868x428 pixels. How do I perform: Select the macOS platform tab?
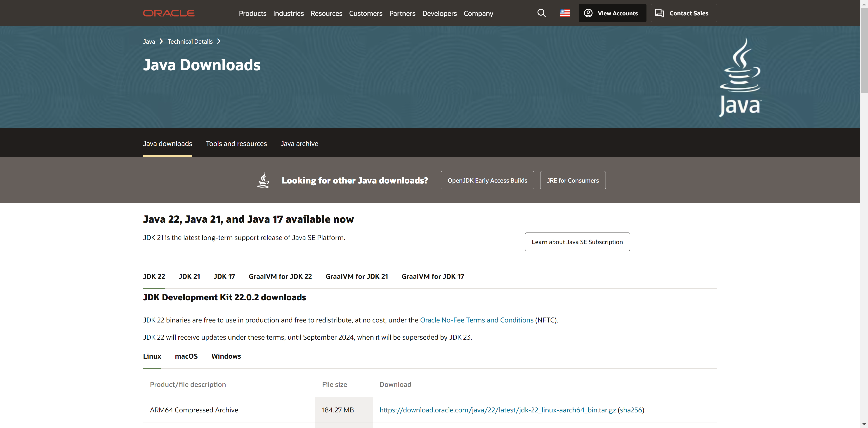point(186,356)
